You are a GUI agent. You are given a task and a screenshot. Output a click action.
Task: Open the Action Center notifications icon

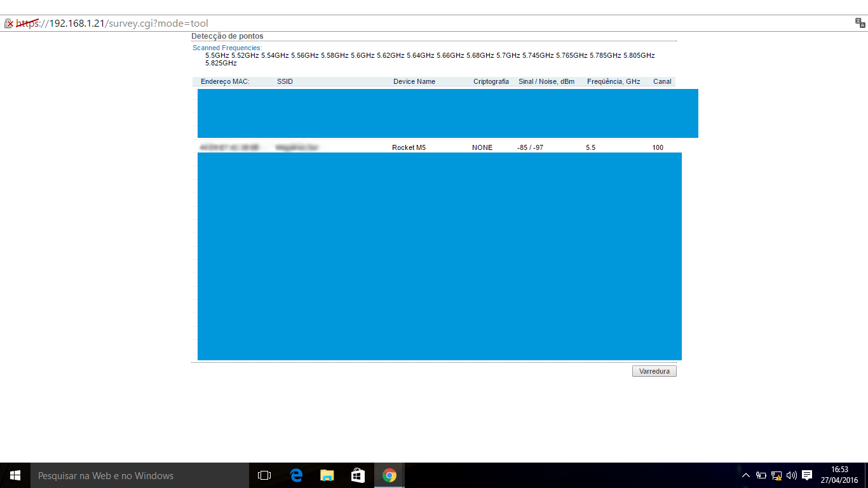(x=807, y=475)
